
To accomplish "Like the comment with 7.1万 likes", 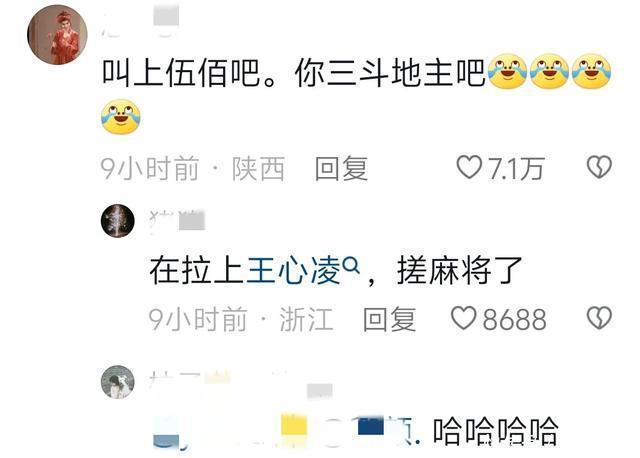I will click(x=469, y=167).
